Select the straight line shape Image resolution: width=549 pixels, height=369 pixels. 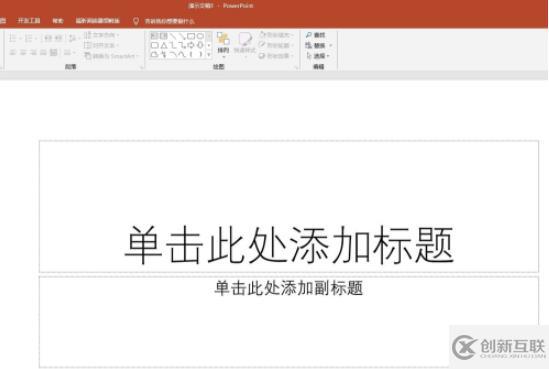click(x=173, y=36)
